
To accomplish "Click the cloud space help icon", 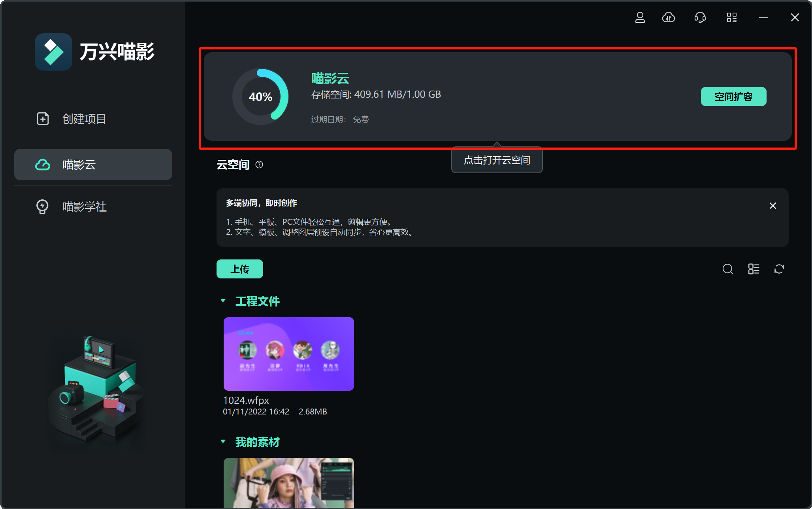I will click(x=259, y=165).
